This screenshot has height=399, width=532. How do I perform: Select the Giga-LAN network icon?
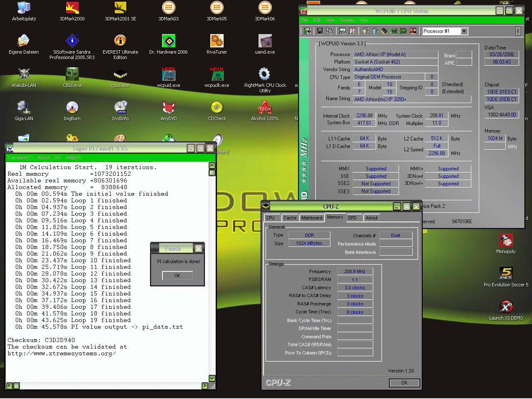[24, 111]
